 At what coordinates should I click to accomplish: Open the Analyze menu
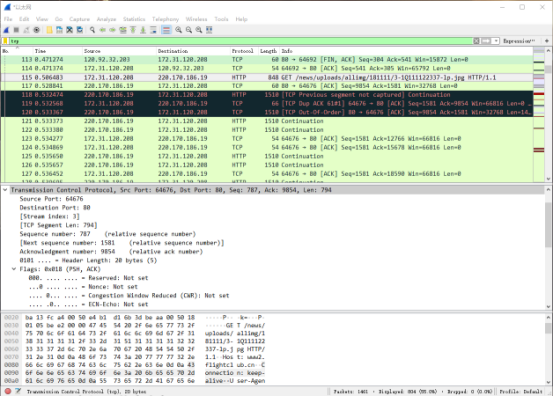pyautogui.click(x=106, y=19)
